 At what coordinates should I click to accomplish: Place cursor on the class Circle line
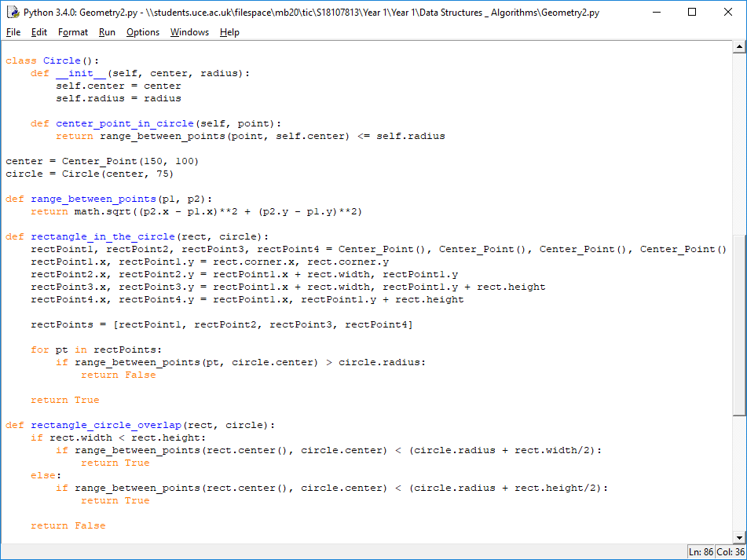pyautogui.click(x=53, y=60)
